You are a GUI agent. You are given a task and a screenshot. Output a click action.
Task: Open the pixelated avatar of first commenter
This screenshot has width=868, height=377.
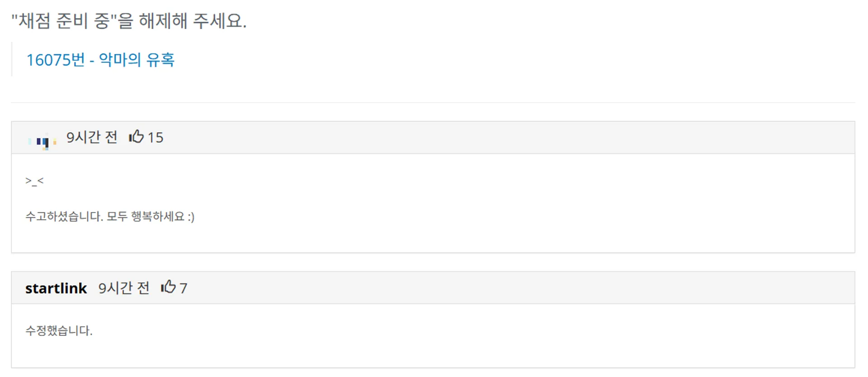pyautogui.click(x=42, y=141)
